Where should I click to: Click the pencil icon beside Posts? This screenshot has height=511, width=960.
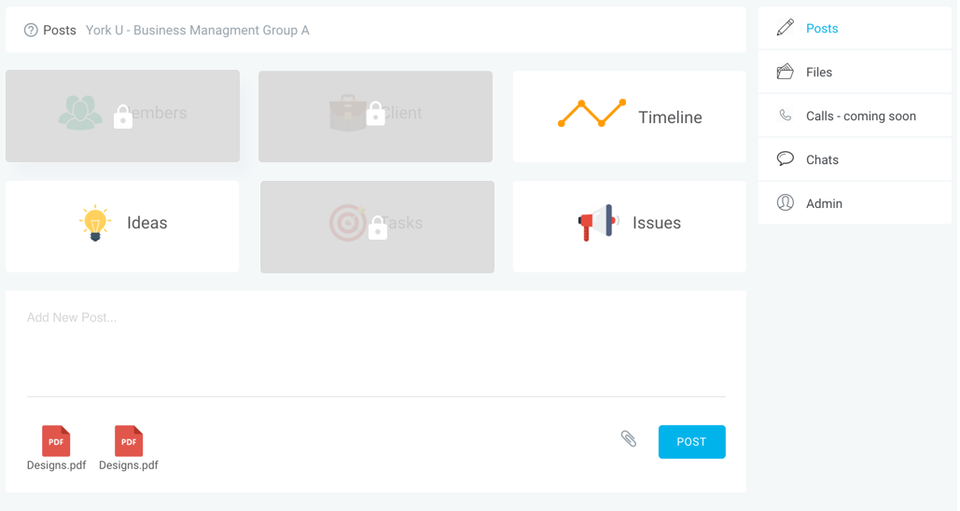coord(785,28)
